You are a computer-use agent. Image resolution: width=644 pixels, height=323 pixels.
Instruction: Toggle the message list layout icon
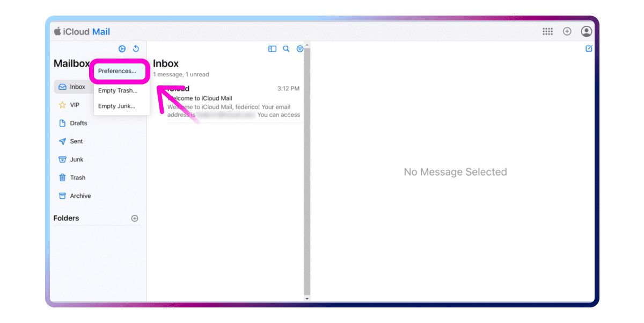coord(272,49)
